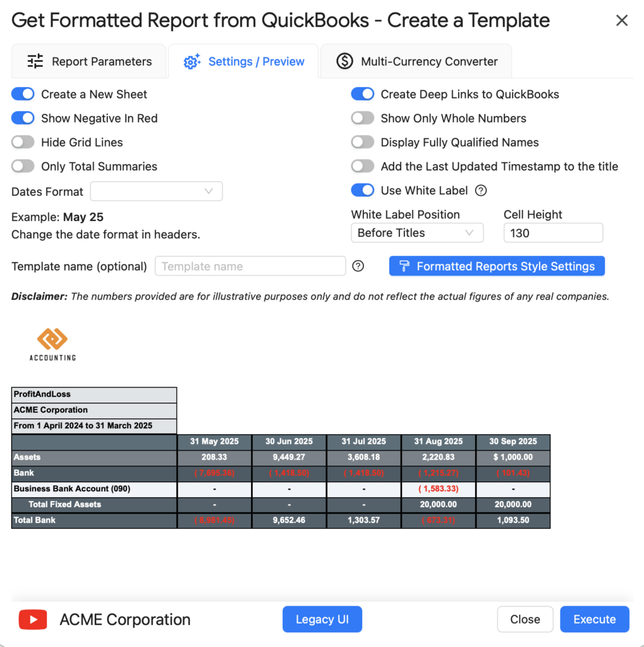This screenshot has height=647, width=644.
Task: Turn on Display Fully Qualified Names
Action: pos(363,142)
